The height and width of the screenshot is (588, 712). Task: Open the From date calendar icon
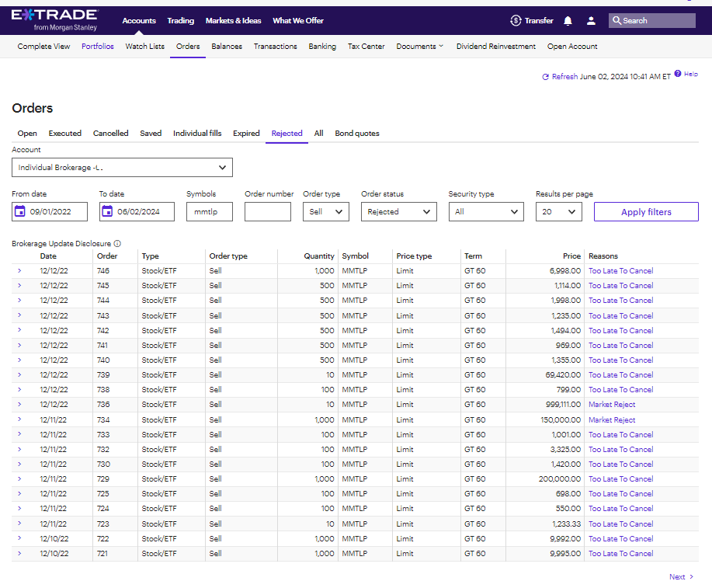20,211
